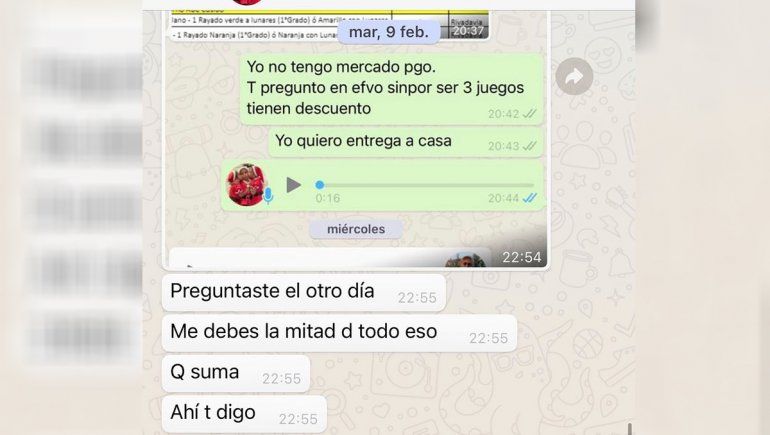Click the 'miércoles' date separator
Screen dimensions: 770x435
pyautogui.click(x=356, y=229)
